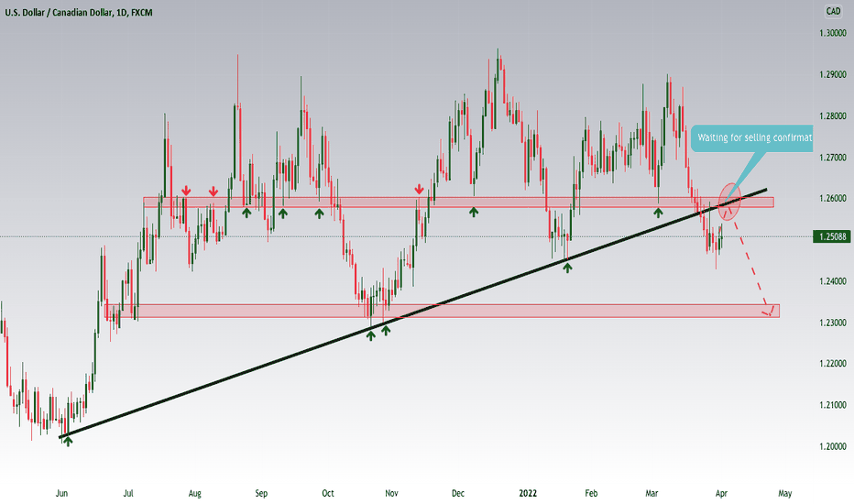
Task: Click the Feb label on time axis
Action: (x=591, y=493)
